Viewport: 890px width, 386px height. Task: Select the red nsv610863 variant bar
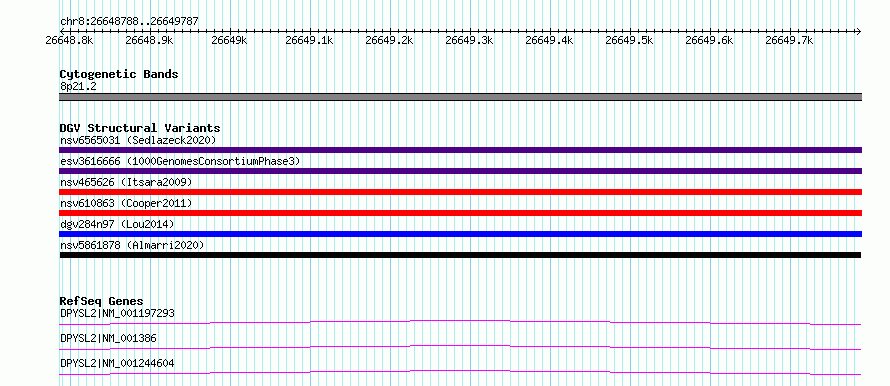460,213
